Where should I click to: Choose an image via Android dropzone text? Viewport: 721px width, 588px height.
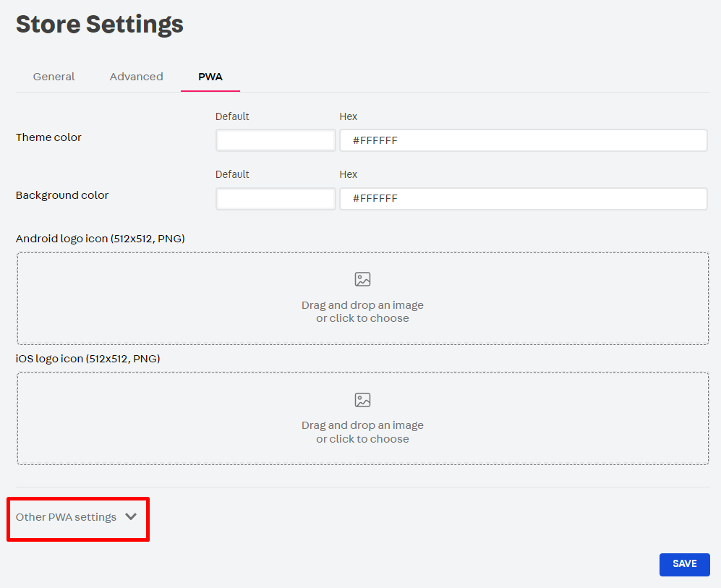tap(362, 312)
